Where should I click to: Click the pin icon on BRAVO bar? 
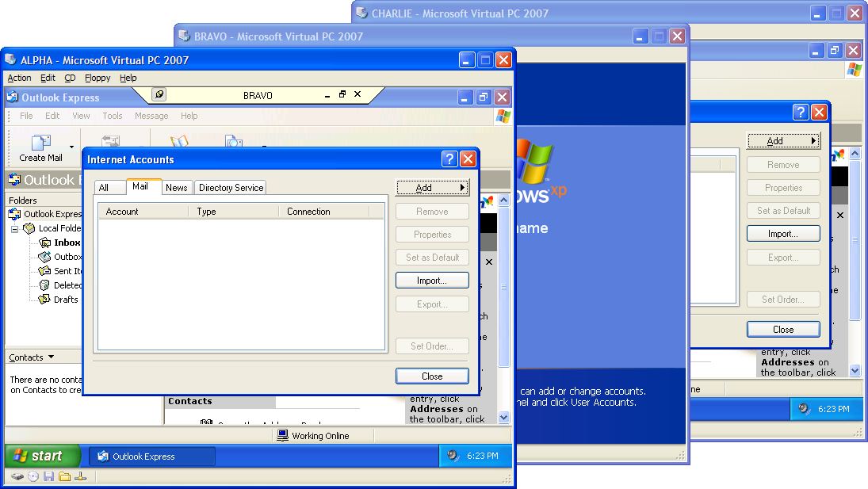click(159, 95)
